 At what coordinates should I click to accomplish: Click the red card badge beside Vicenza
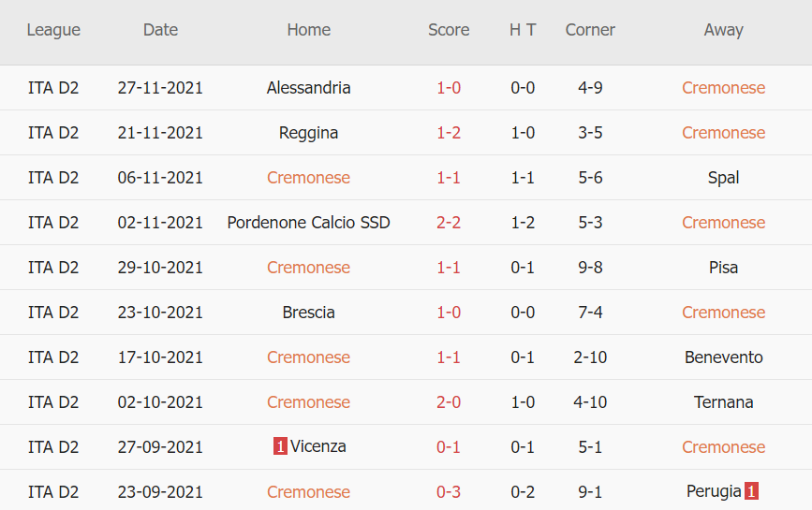(280, 447)
